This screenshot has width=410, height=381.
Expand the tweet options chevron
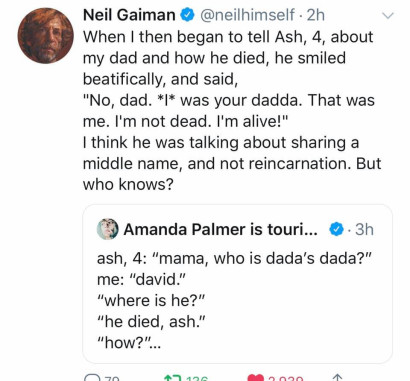[387, 15]
